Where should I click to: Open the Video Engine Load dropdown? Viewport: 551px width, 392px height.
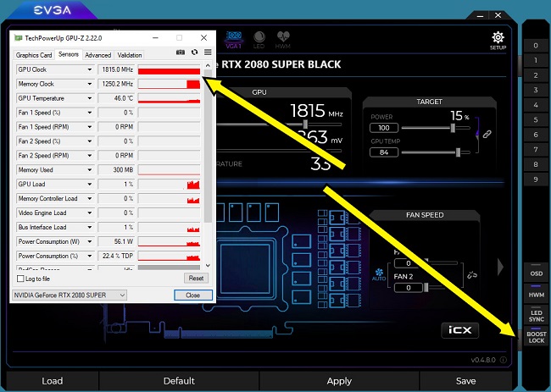click(x=90, y=213)
